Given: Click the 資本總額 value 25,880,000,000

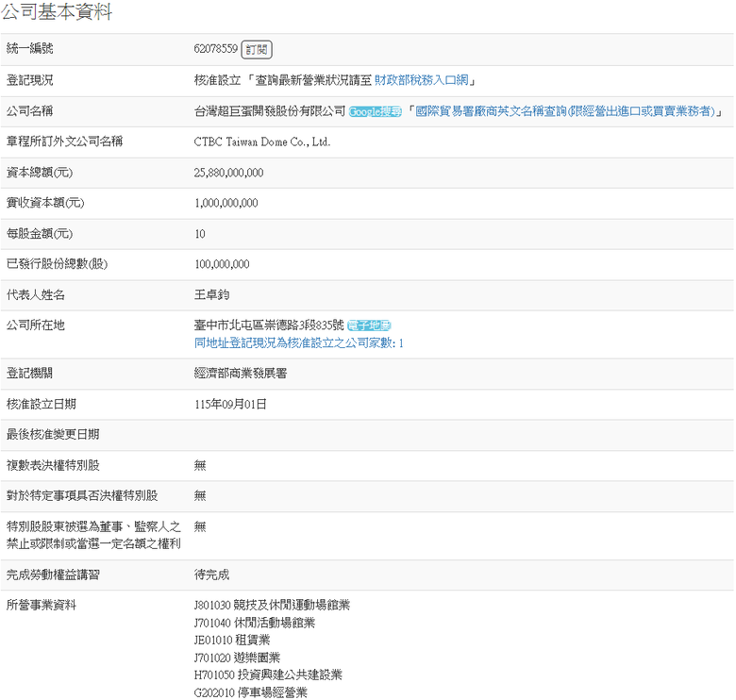Looking at the screenshot, I should pos(228,173).
